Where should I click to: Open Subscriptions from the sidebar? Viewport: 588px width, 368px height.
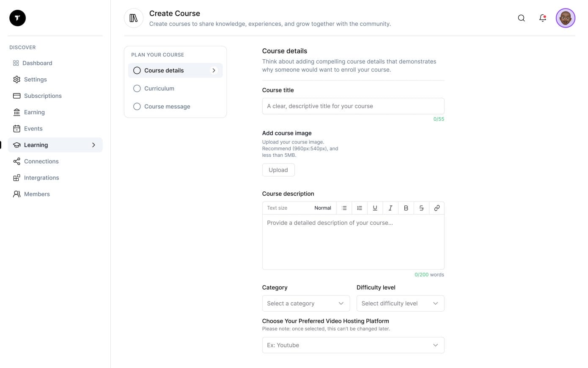click(x=42, y=96)
